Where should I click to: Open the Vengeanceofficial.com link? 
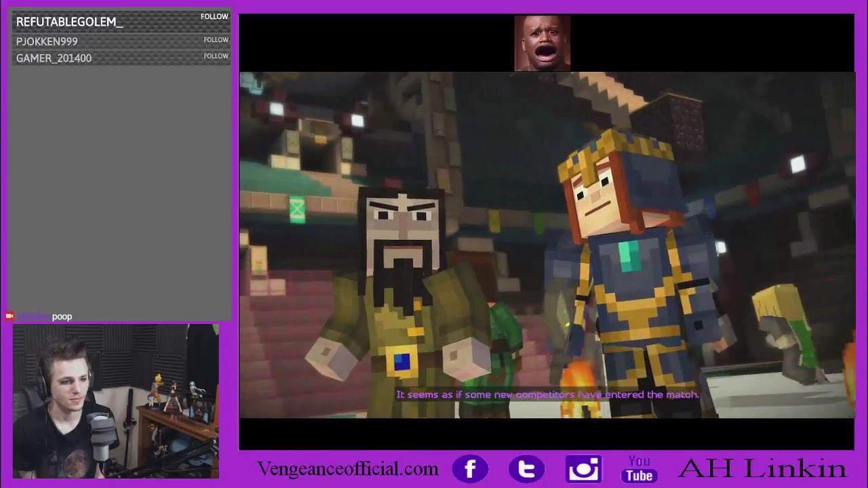[347, 468]
